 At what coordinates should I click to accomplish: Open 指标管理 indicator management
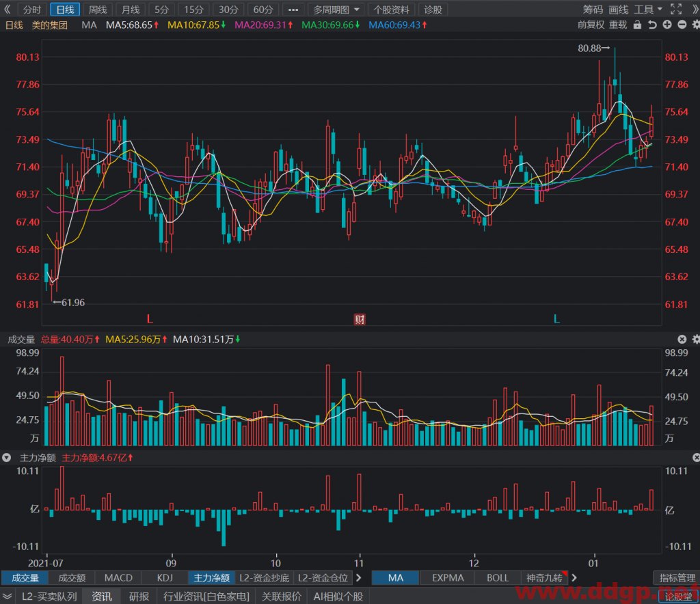676,577
